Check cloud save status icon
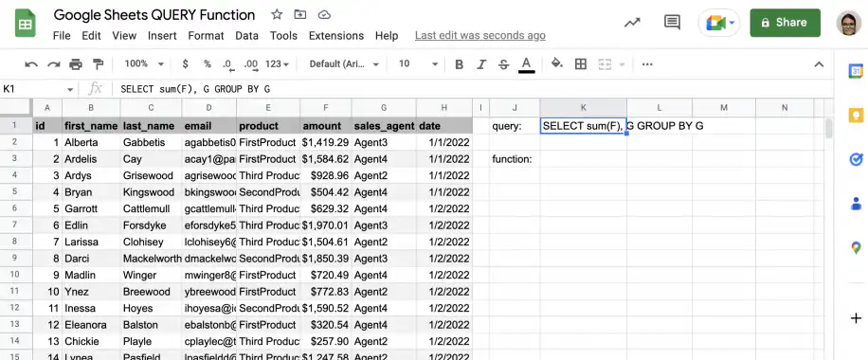The width and height of the screenshot is (868, 360). (x=325, y=15)
